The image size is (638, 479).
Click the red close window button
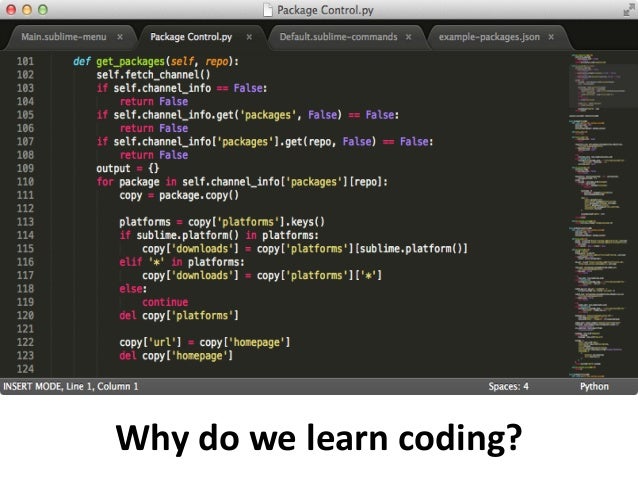point(11,10)
